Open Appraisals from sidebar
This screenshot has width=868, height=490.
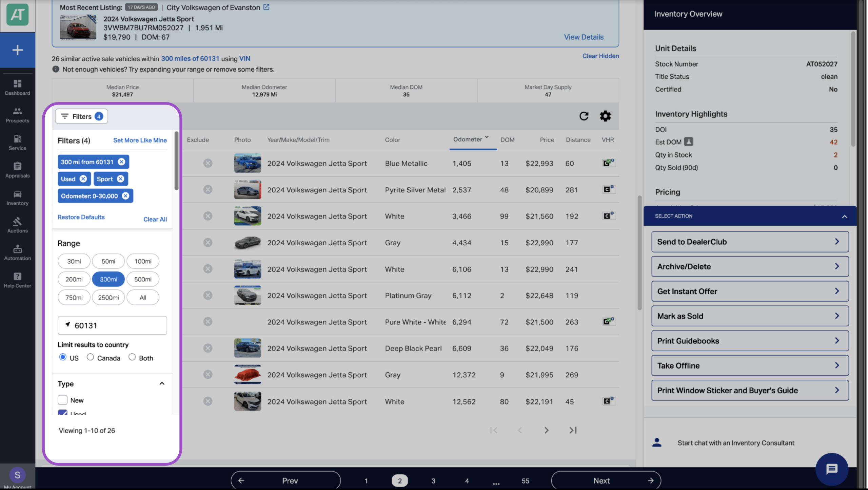[17, 170]
